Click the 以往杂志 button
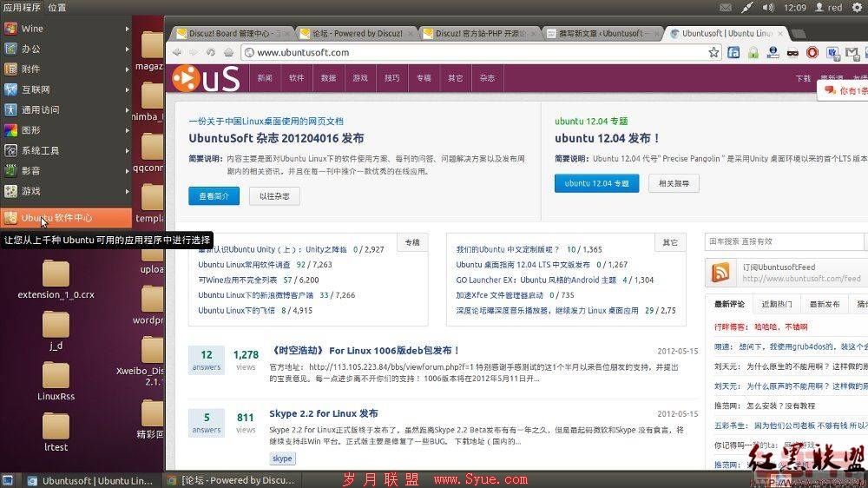 point(274,196)
